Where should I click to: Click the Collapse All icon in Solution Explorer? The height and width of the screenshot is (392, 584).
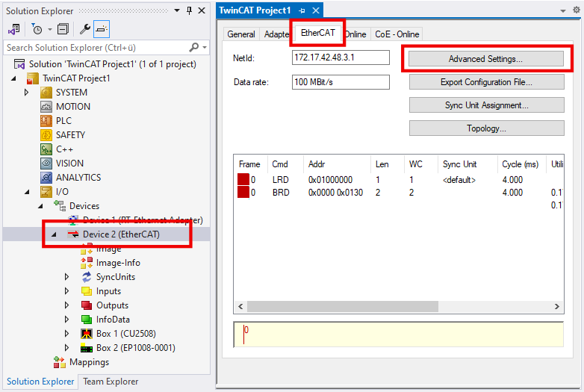pyautogui.click(x=63, y=29)
